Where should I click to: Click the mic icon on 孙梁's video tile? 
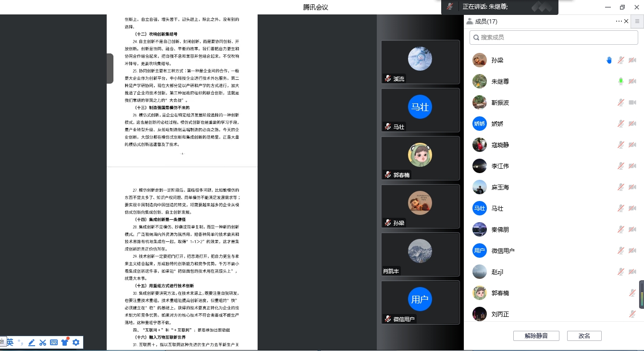[x=387, y=223]
